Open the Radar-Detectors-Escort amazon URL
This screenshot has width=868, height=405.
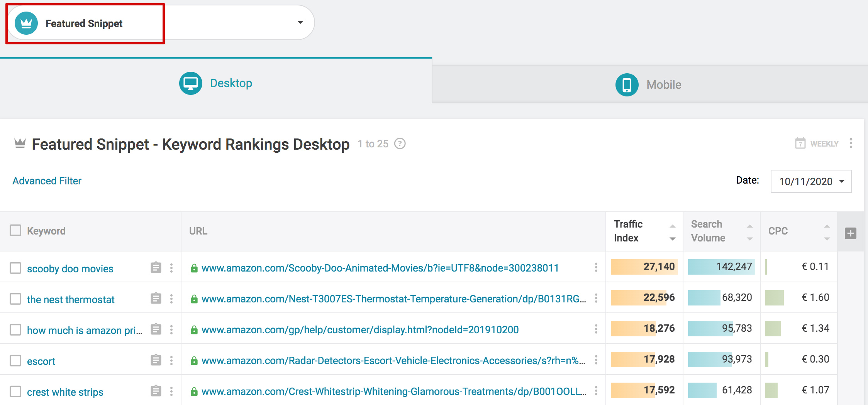click(x=393, y=361)
